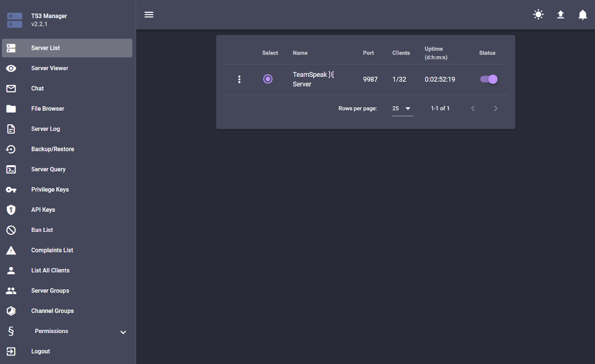Click the API Keys shield icon
The image size is (595, 364).
click(x=11, y=210)
